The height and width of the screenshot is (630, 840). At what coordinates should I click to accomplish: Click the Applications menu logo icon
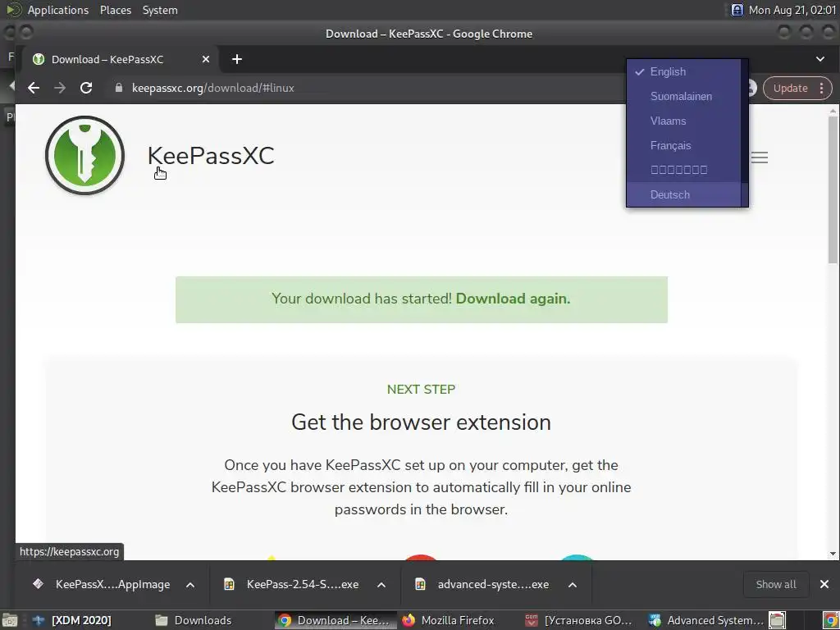[13, 10]
